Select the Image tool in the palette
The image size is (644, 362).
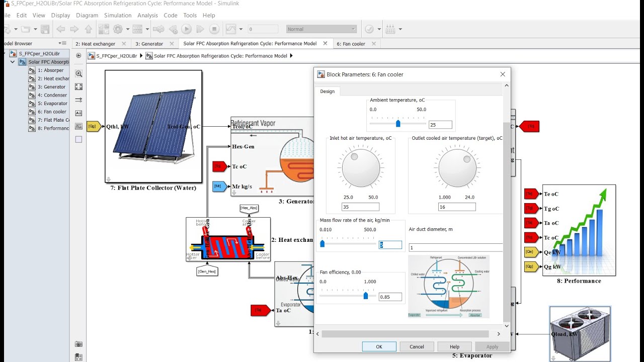78,126
